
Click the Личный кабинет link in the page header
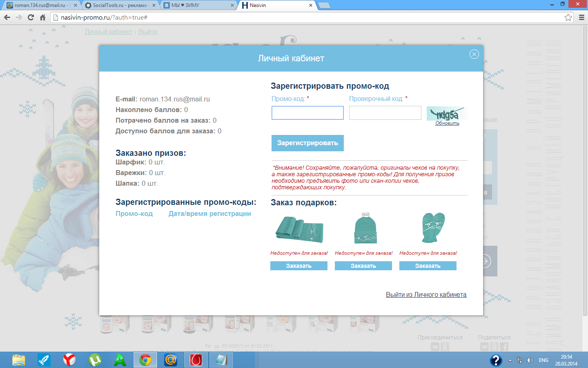[x=109, y=32]
